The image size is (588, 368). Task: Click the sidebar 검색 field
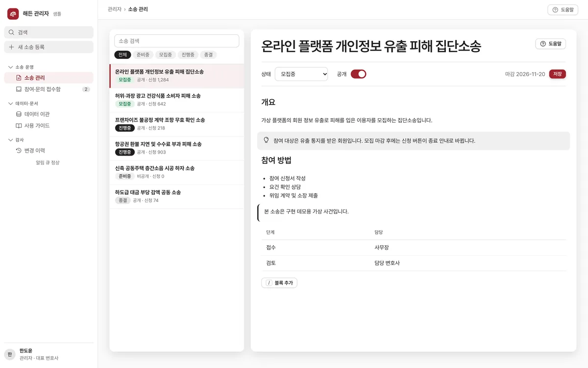[x=49, y=32]
